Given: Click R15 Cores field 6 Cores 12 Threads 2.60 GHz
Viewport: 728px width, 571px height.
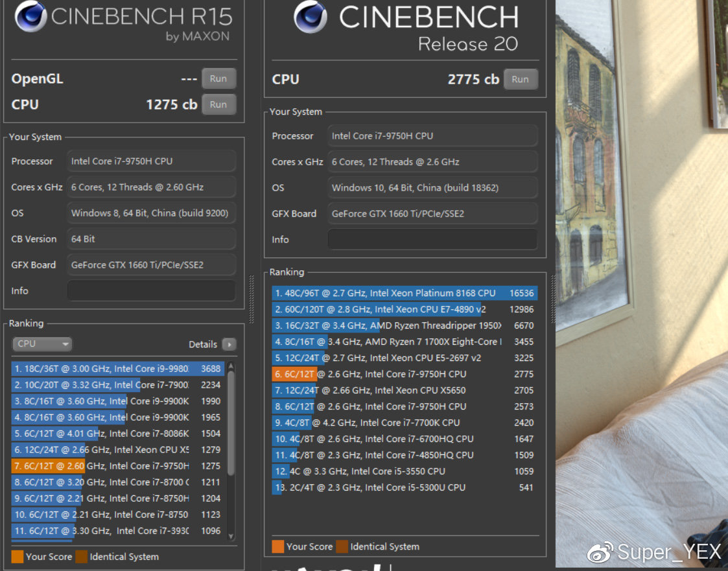Looking at the screenshot, I should [x=151, y=187].
